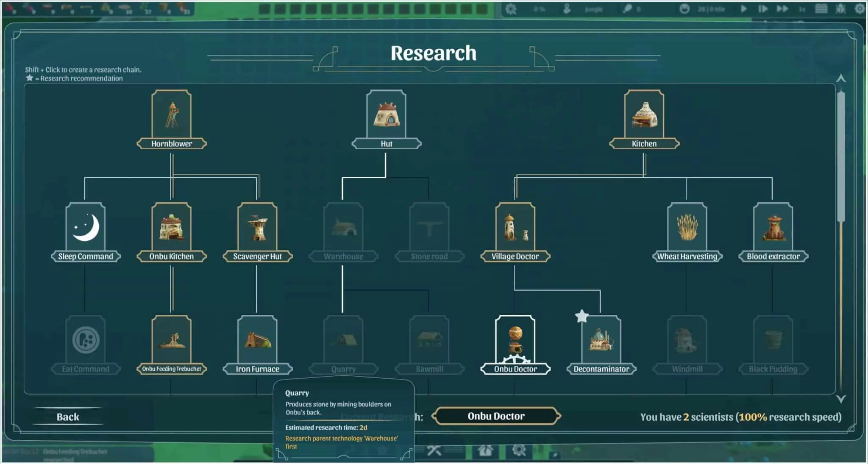Select the in-progress Onbu Doctor node

(x=515, y=345)
